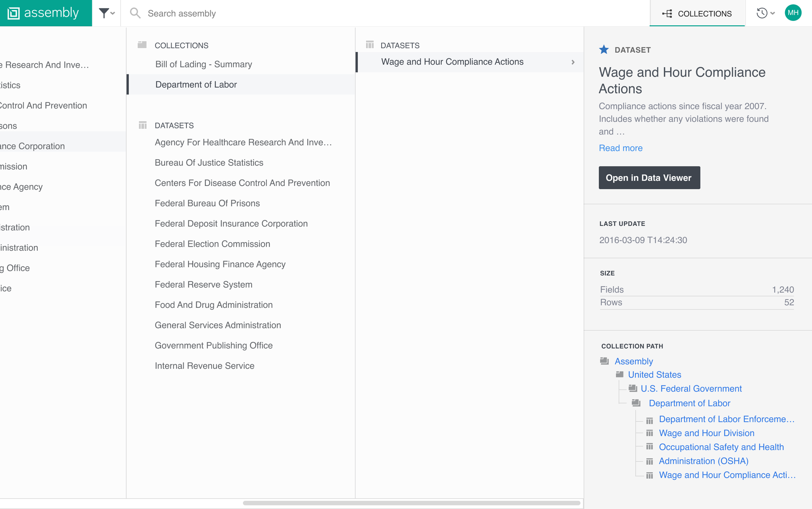Screen dimensions: 812x509
Task: Open the MH user avatar menu
Action: [x=793, y=13]
